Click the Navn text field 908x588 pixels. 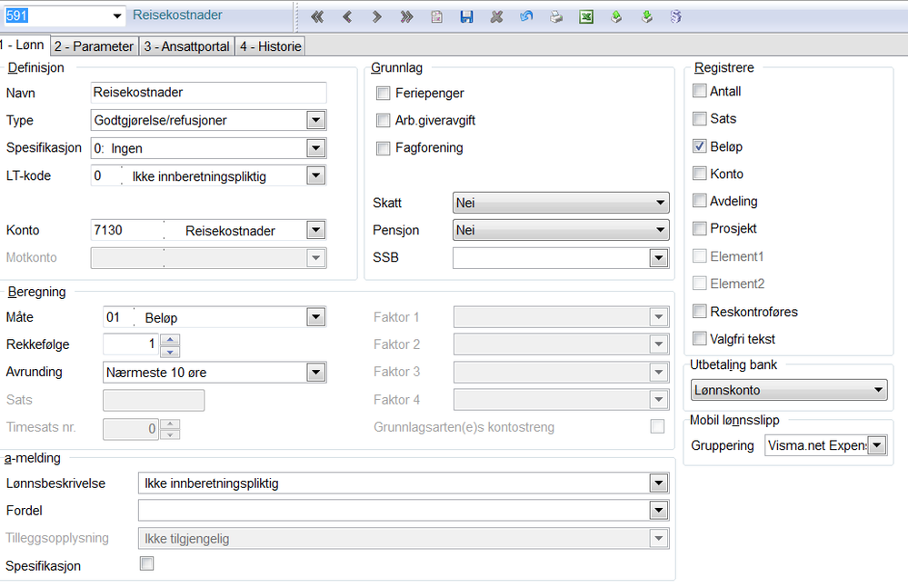click(208, 92)
